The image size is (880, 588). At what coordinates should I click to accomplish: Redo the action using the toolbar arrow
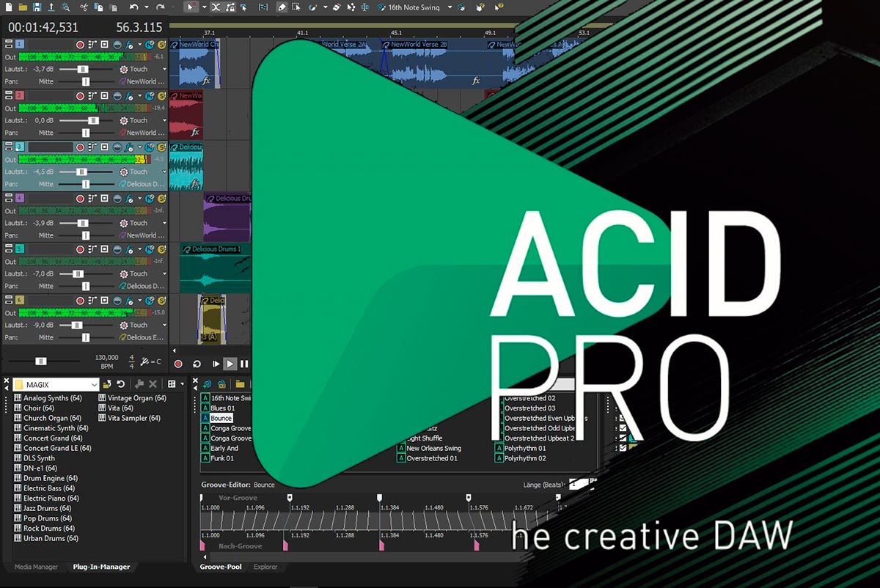tap(161, 7)
